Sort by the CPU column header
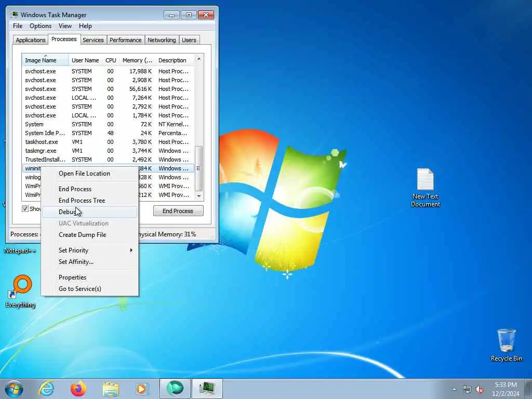 pos(111,60)
